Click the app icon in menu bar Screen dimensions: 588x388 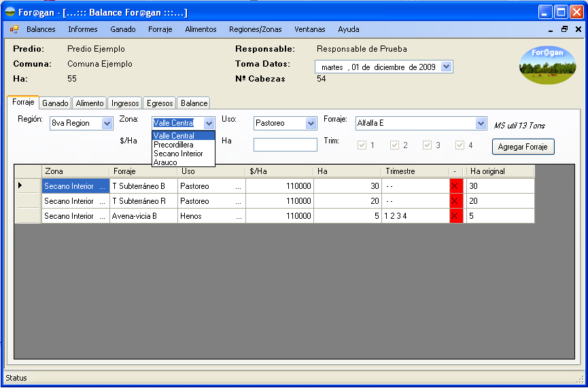[x=14, y=29]
